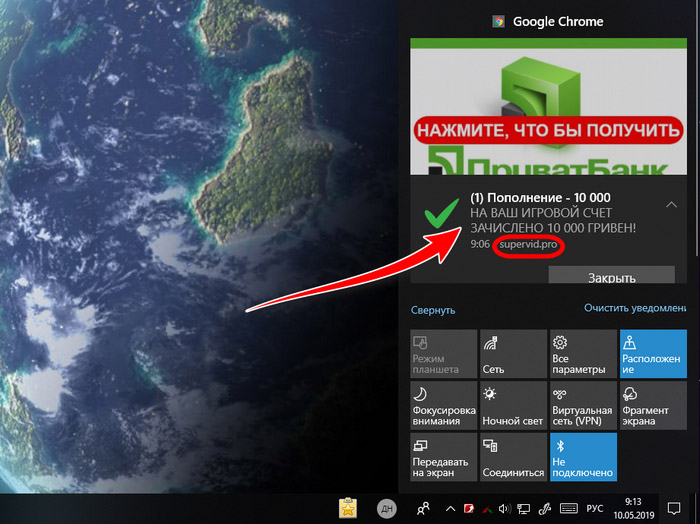Close Action Center via notification tray icon

674,508
